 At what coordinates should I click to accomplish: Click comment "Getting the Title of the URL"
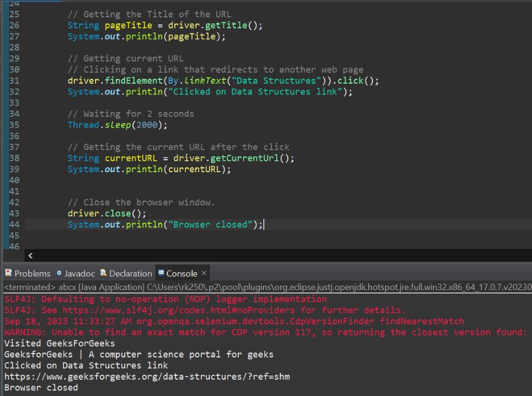pyautogui.click(x=149, y=14)
